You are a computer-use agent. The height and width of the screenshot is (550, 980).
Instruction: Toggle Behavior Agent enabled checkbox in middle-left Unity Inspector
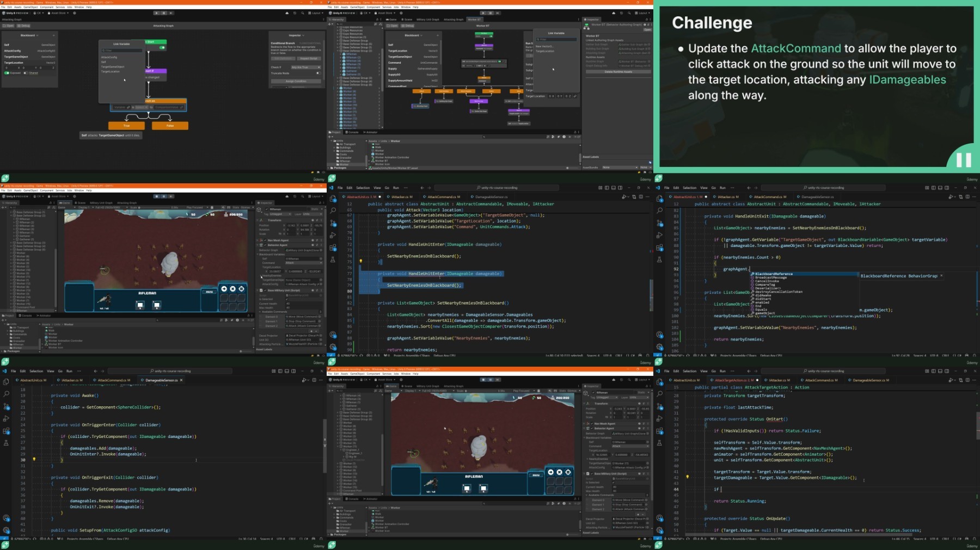coord(266,245)
